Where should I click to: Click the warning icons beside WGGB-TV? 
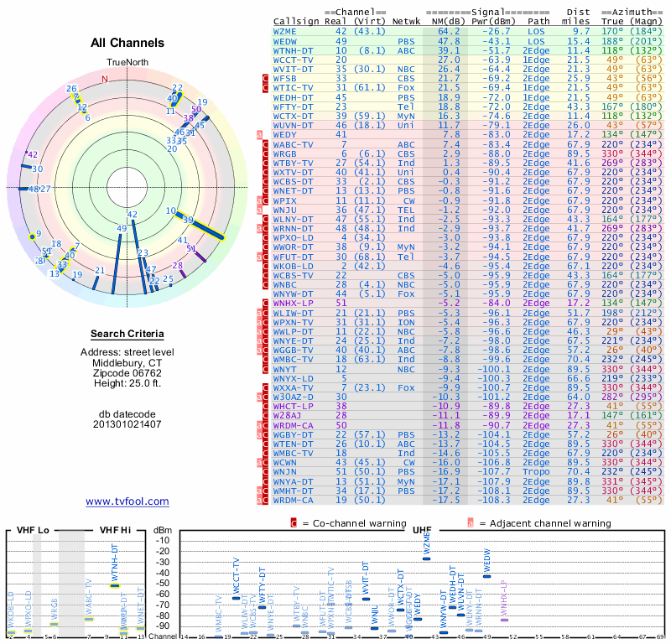click(x=263, y=350)
